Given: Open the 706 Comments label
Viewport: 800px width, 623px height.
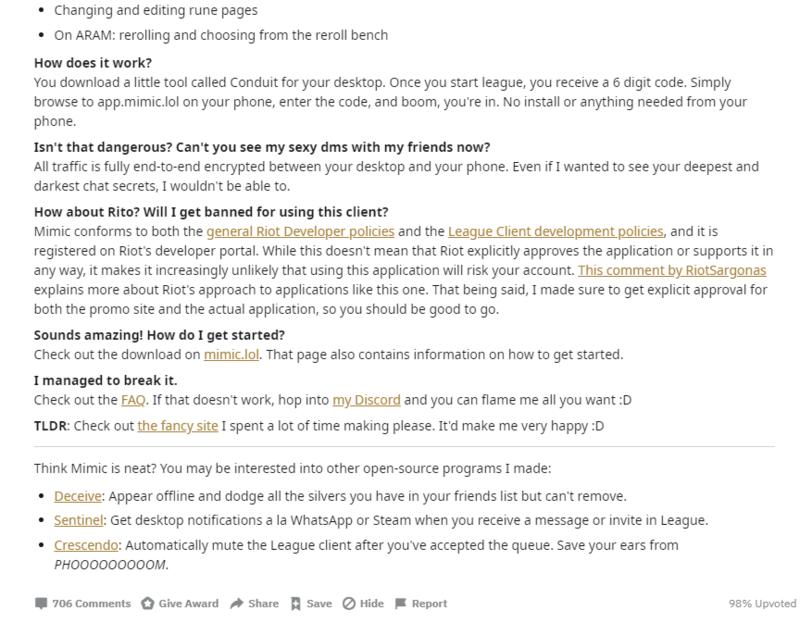Looking at the screenshot, I should [91, 603].
